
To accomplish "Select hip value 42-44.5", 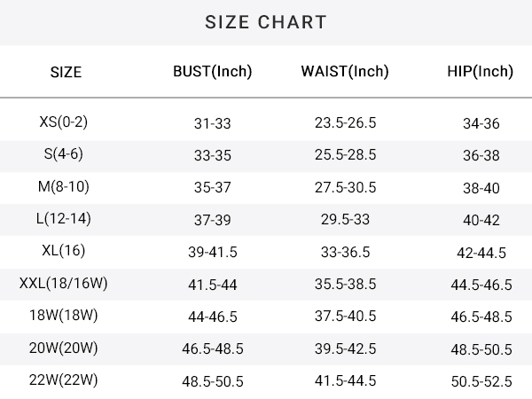I will tap(481, 253).
